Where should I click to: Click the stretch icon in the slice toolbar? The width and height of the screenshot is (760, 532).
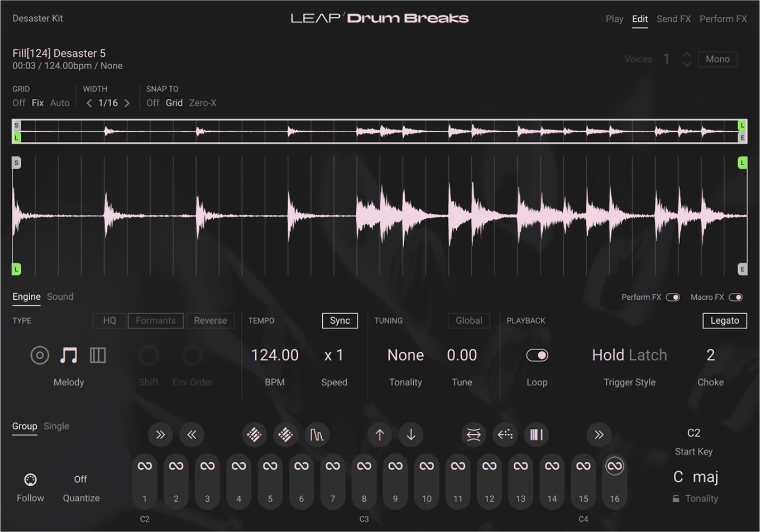click(473, 435)
